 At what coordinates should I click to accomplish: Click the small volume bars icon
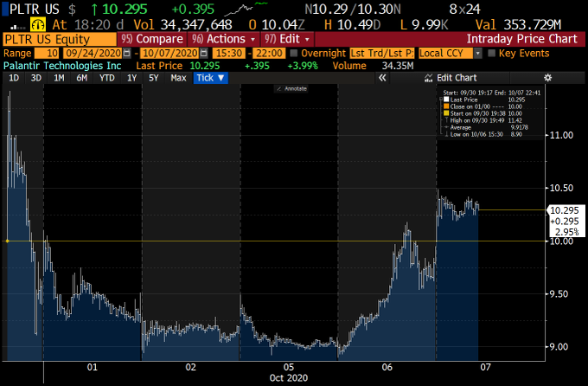pos(18,26)
